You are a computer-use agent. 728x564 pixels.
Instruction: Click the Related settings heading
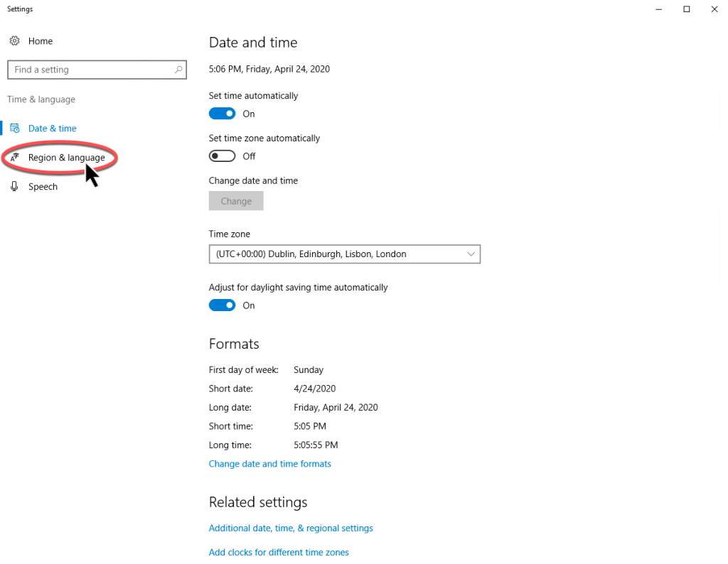[258, 502]
